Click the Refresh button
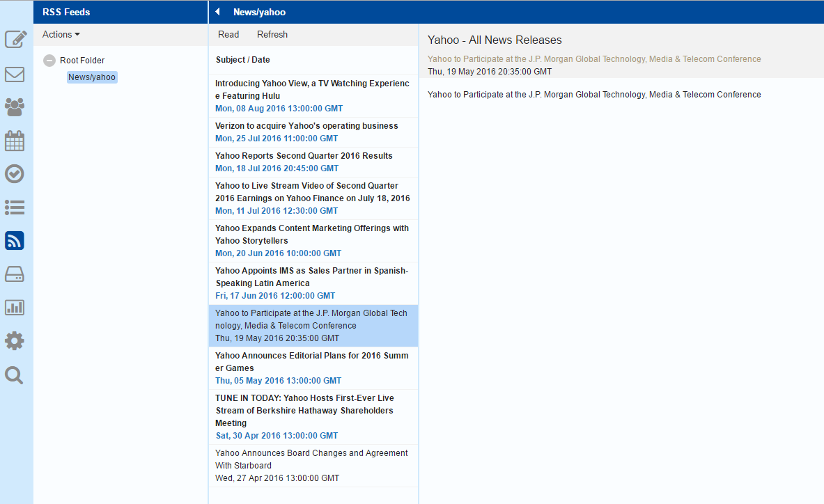Screen dimensions: 824x504 pyautogui.click(x=272, y=35)
